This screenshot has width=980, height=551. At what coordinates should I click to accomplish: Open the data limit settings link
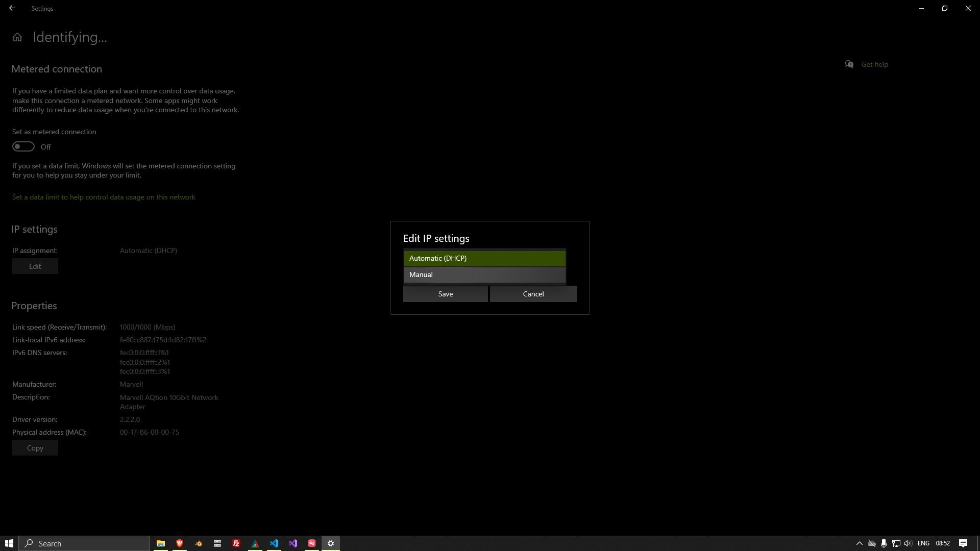pyautogui.click(x=104, y=197)
